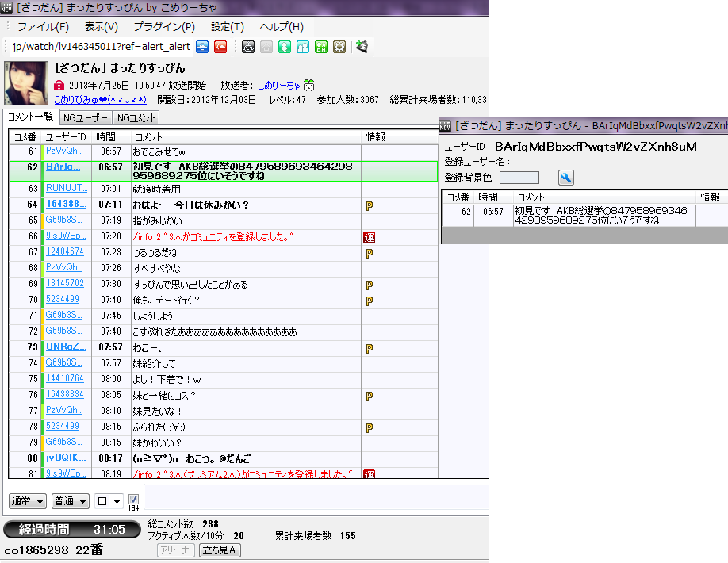Image resolution: width=728 pixels, height=563 pixels.
Task: Click the アリーナ button
Action: (x=175, y=550)
